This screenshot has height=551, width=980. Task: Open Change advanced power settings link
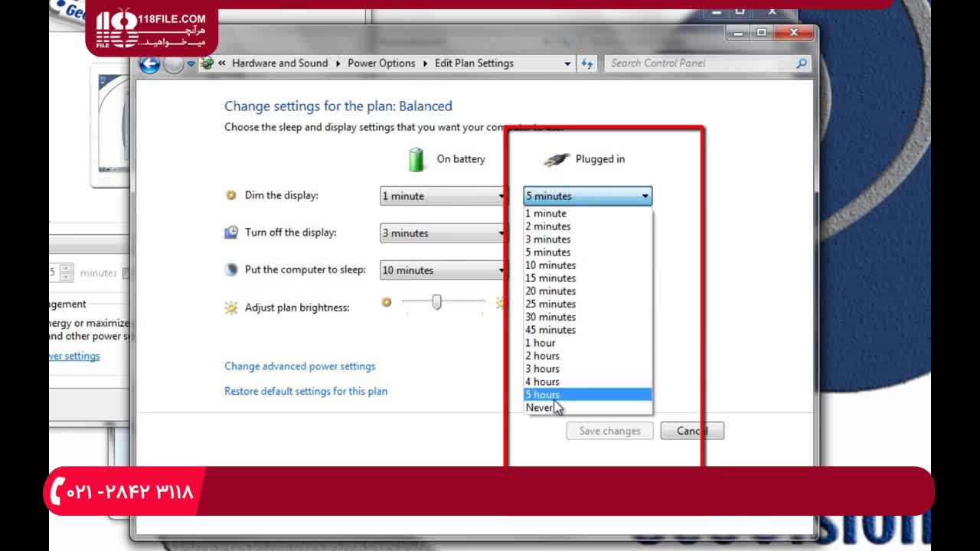(299, 367)
